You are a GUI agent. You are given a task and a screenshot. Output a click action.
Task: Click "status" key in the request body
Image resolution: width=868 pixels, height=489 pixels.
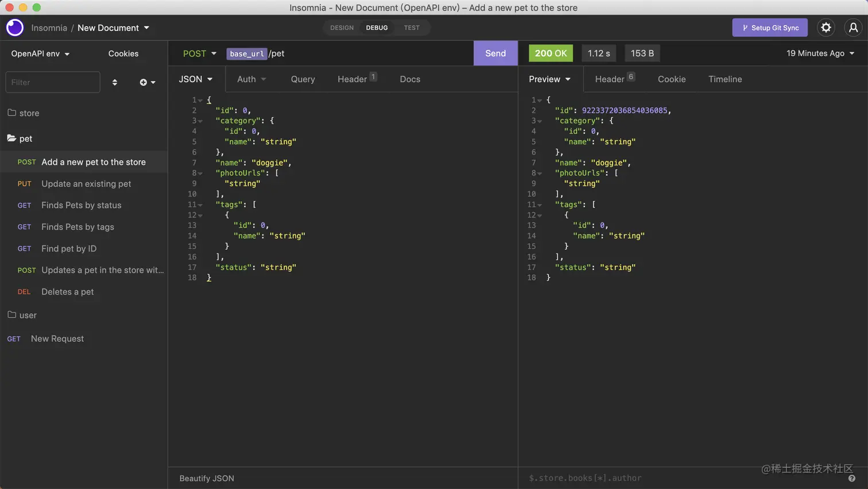click(234, 267)
